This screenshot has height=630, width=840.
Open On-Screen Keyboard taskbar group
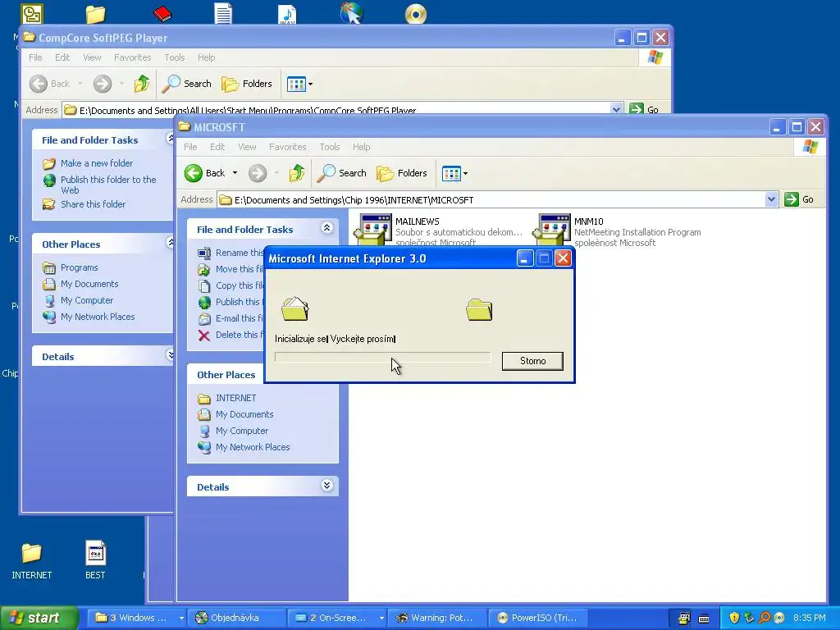338,618
